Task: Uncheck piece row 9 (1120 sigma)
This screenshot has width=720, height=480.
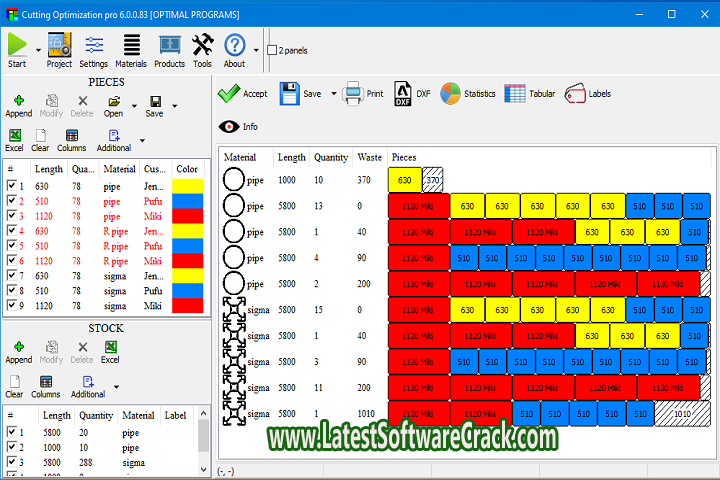Action: coord(12,305)
